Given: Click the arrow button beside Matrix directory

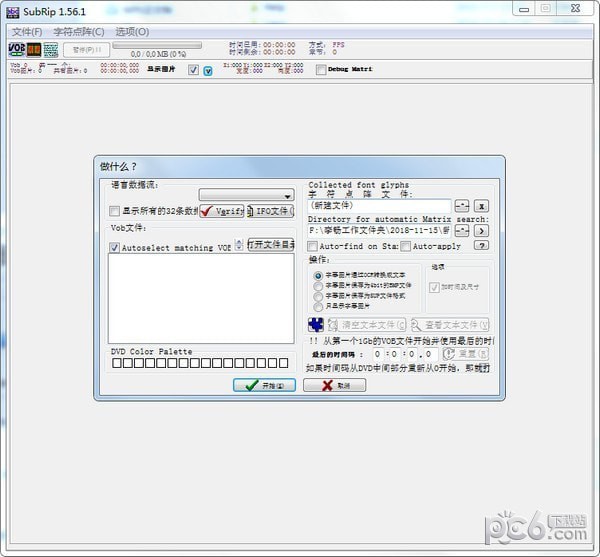Looking at the screenshot, I should pyautogui.click(x=481, y=231).
